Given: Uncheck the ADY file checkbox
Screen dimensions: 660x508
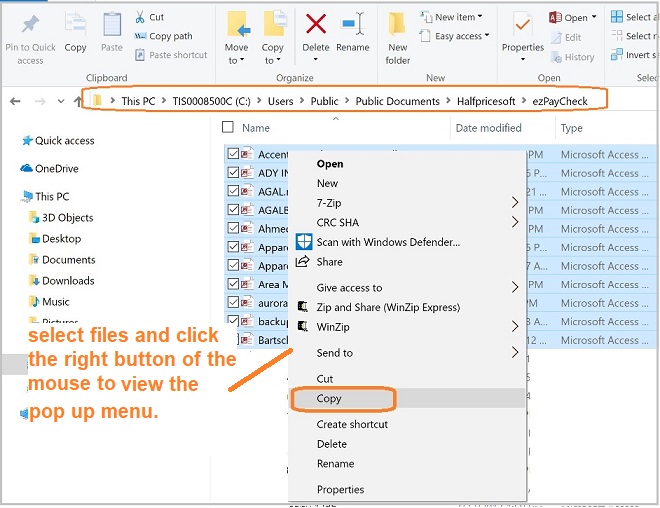Looking at the screenshot, I should pyautogui.click(x=233, y=173).
